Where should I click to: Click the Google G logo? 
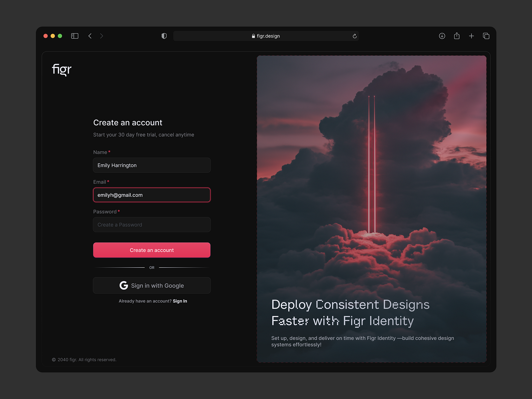click(123, 285)
